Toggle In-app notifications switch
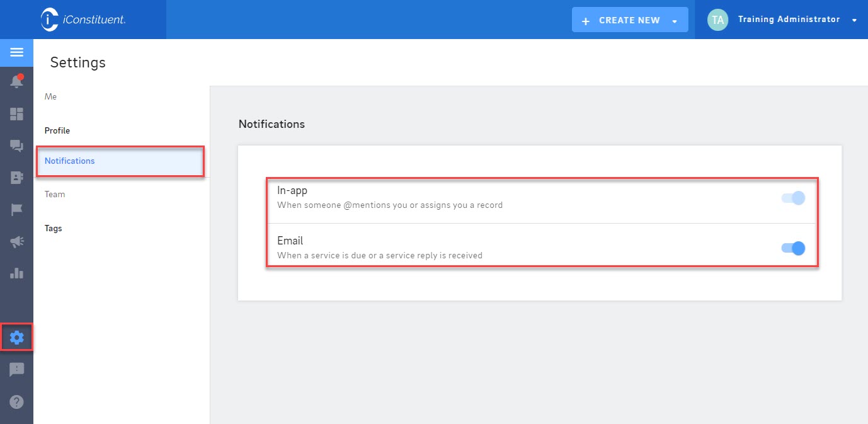 [x=793, y=198]
